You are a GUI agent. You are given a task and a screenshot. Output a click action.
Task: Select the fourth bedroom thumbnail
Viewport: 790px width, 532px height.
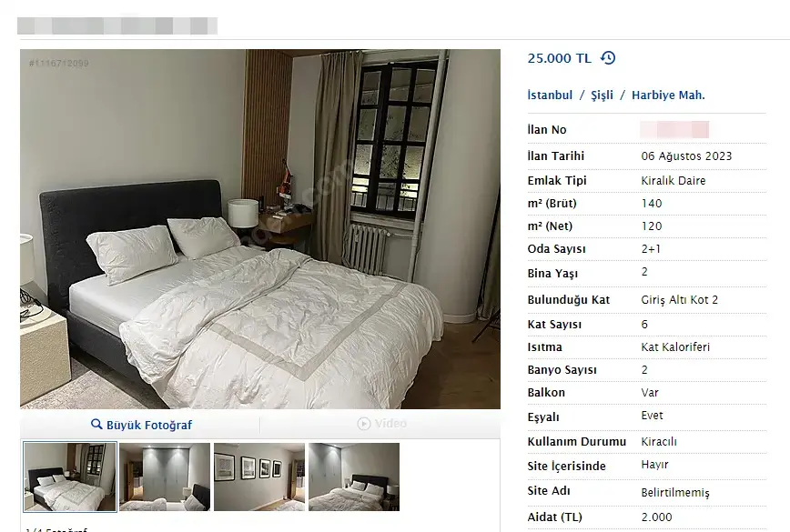point(354,477)
